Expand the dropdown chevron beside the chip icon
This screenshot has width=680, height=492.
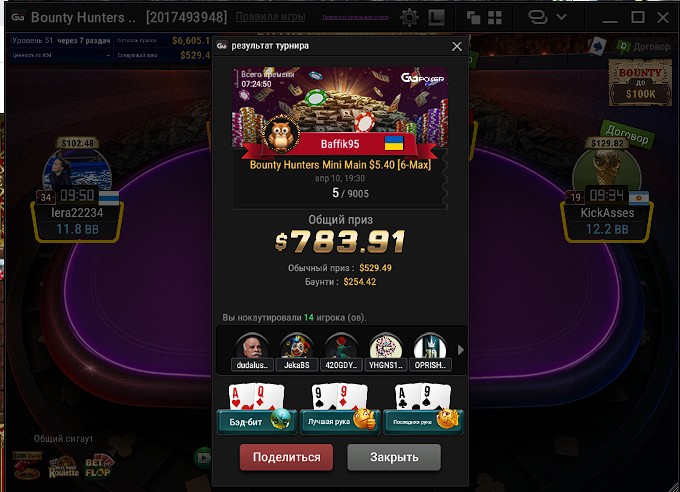point(561,17)
